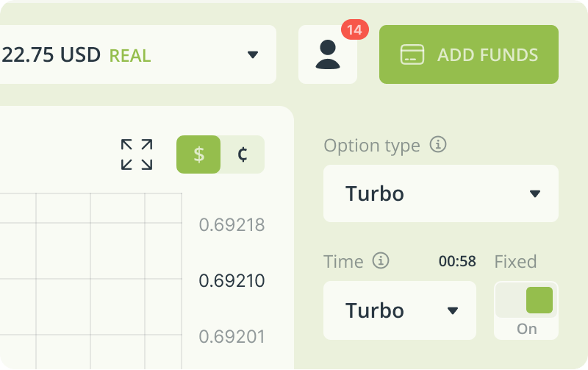Click the 22.75 USD balance text

(x=50, y=54)
